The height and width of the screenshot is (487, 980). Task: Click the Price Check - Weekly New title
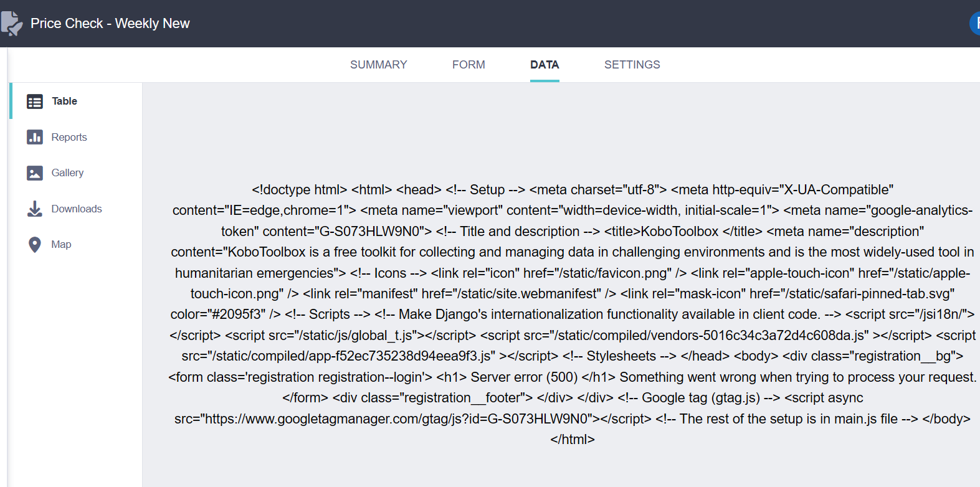110,24
